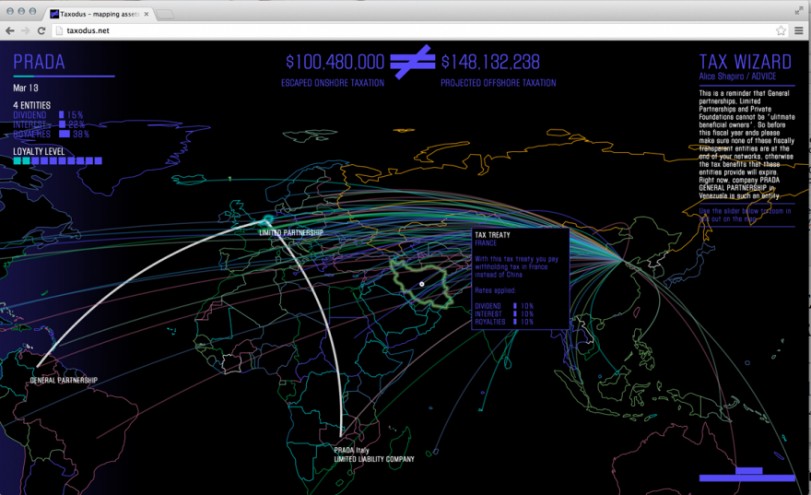Click the not-equal sign icon
This screenshot has height=495, width=811.
[412, 62]
